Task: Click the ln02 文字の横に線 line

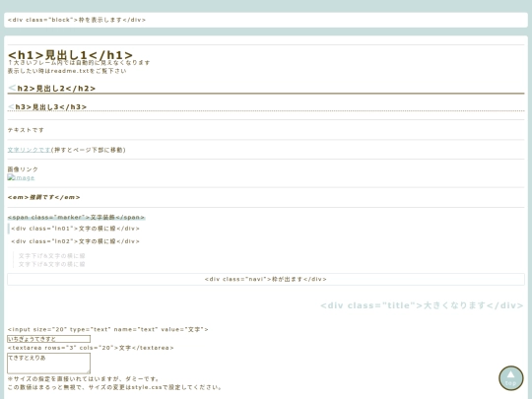Action: coord(75,241)
